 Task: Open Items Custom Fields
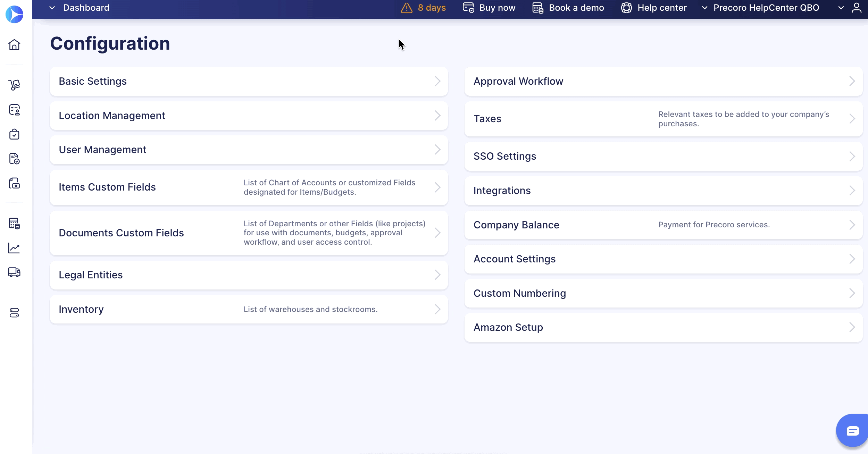tap(249, 187)
